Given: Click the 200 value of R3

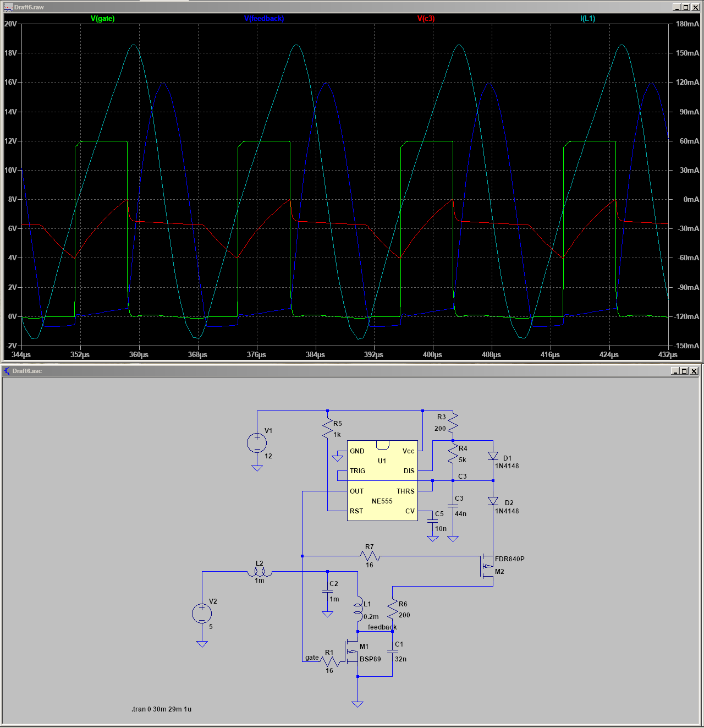Looking at the screenshot, I should pyautogui.click(x=440, y=429).
